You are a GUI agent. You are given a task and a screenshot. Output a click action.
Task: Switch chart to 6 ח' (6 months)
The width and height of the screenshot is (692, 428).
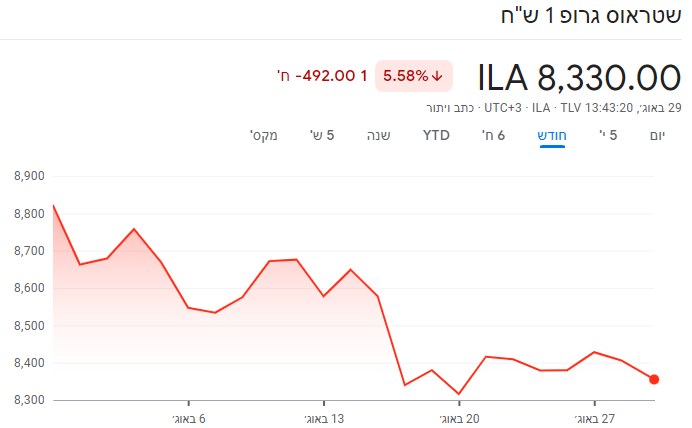pyautogui.click(x=494, y=134)
